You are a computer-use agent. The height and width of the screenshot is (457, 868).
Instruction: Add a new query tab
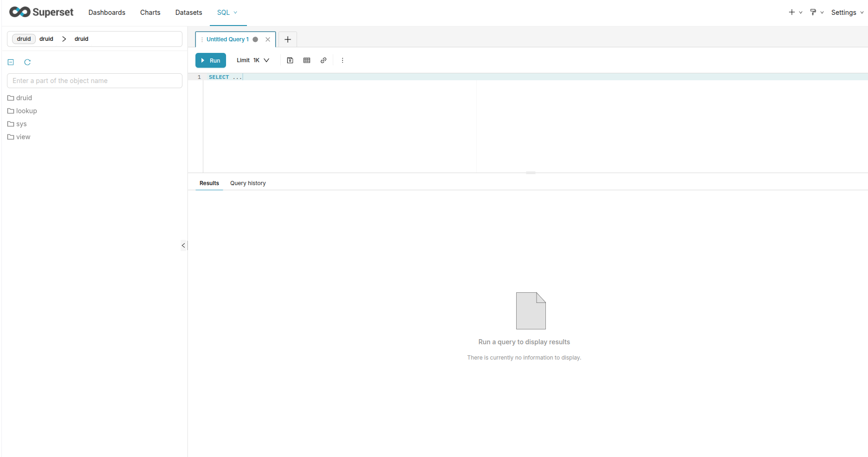(288, 39)
